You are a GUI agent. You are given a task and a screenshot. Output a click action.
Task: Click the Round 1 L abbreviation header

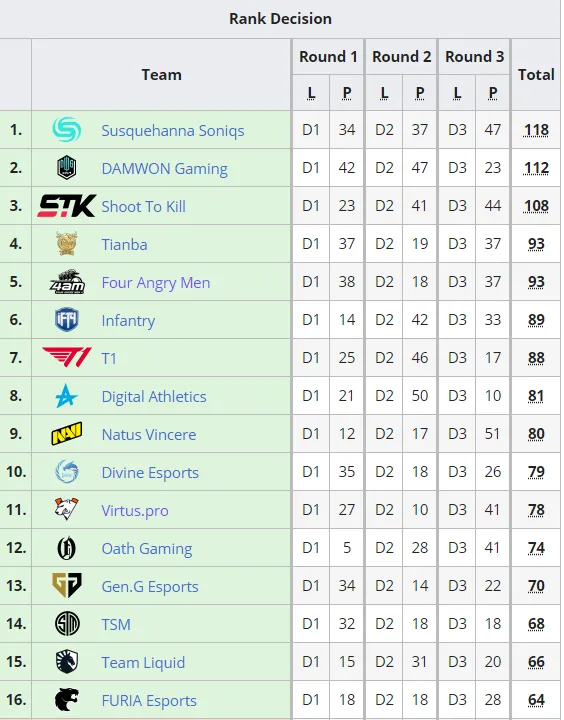[x=311, y=93]
